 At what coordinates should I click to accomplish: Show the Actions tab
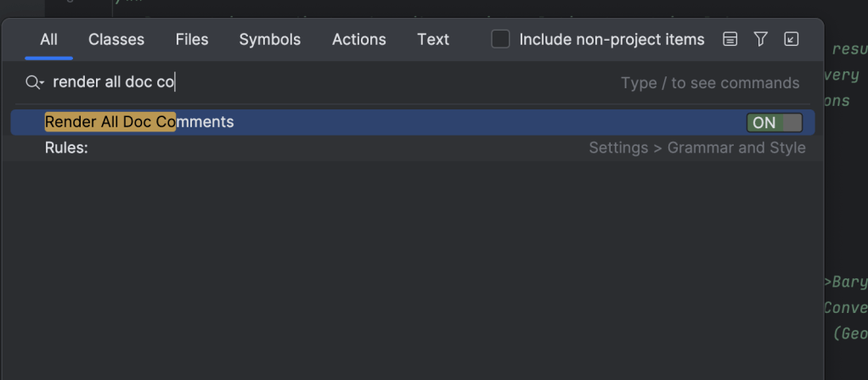(x=358, y=39)
